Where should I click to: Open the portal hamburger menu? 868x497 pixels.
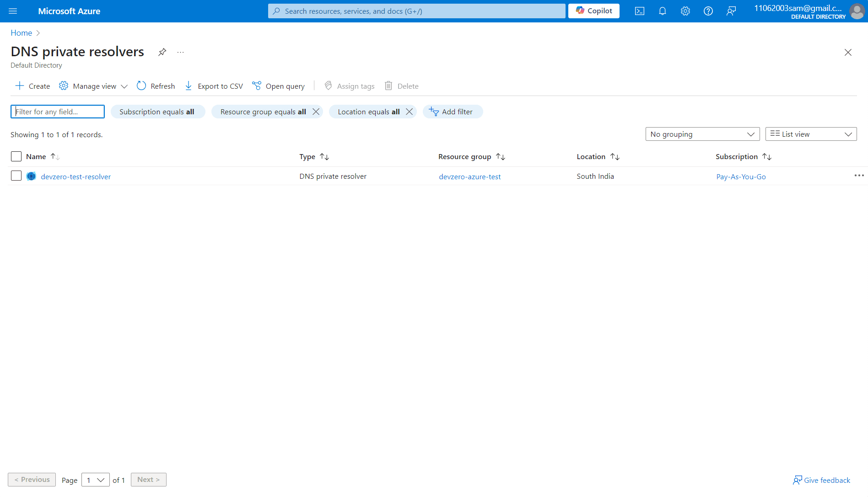12,11
